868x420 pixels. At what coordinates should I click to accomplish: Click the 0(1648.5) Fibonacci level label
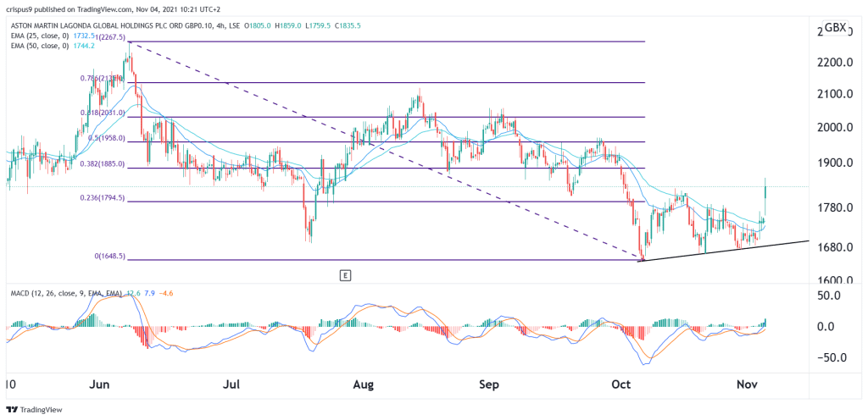pyautogui.click(x=108, y=257)
